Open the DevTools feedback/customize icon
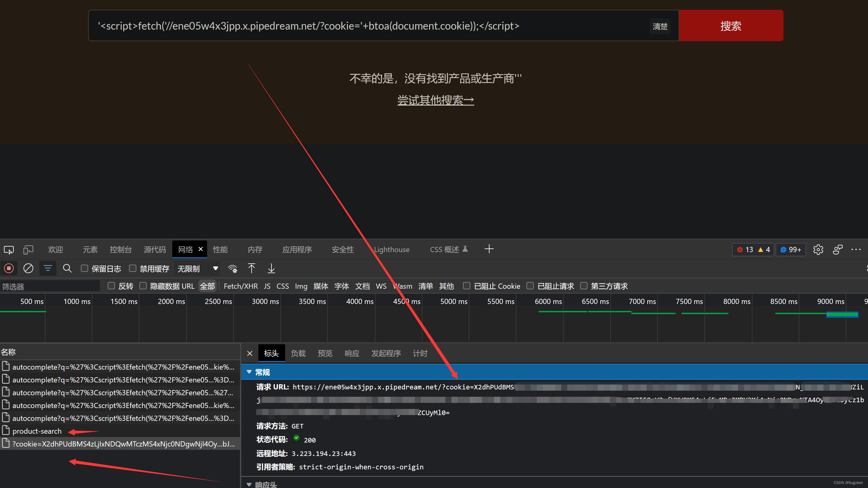 838,250
